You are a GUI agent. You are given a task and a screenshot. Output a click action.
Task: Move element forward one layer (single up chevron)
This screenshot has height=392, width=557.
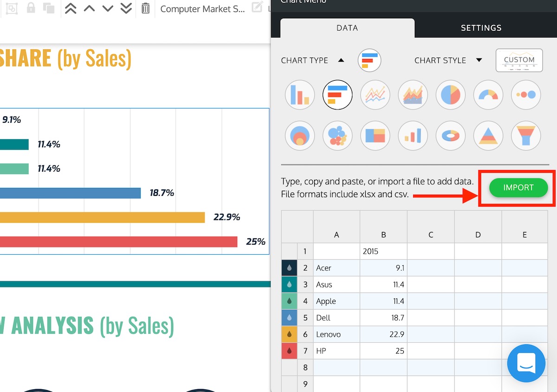coord(89,8)
